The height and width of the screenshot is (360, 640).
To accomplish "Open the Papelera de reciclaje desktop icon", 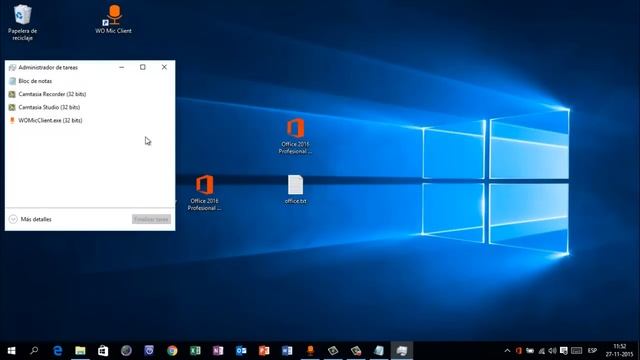I will click(22, 22).
